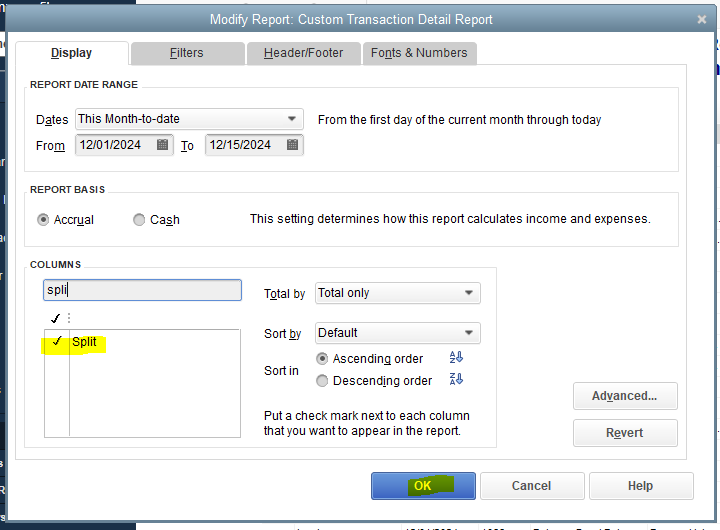Screen dimensions: 720x530
Task: Open the From date calendar picker
Action: (x=162, y=145)
